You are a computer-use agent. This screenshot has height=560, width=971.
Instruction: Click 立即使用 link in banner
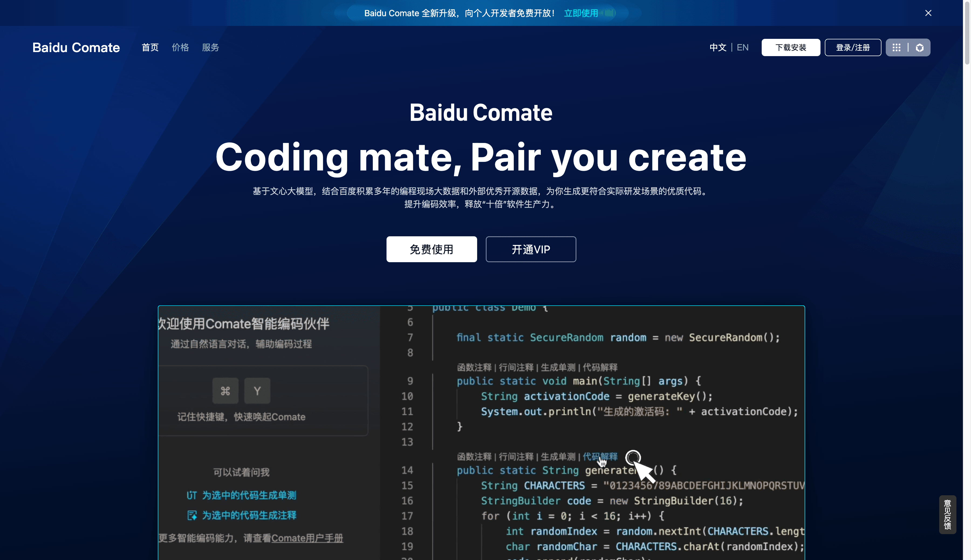[x=581, y=13]
